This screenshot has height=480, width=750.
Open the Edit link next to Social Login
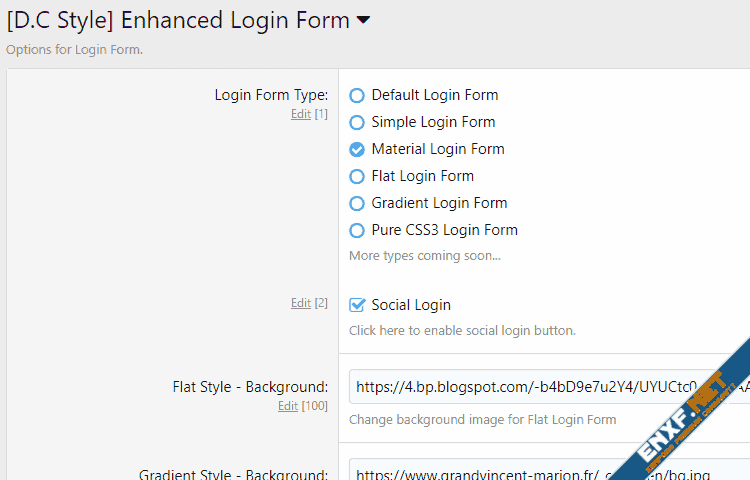click(300, 303)
